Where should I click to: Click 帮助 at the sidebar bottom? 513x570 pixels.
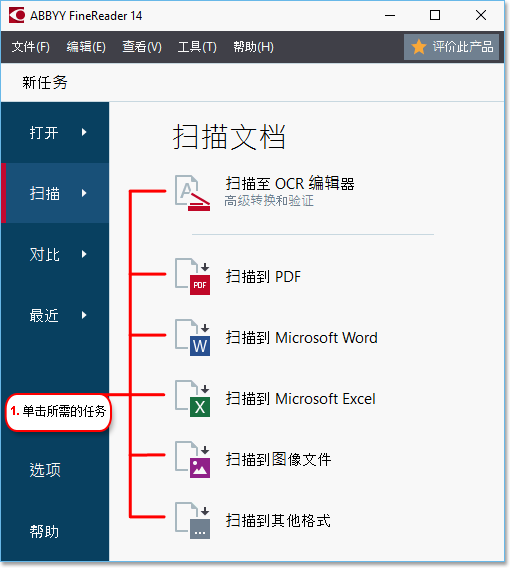(x=44, y=531)
